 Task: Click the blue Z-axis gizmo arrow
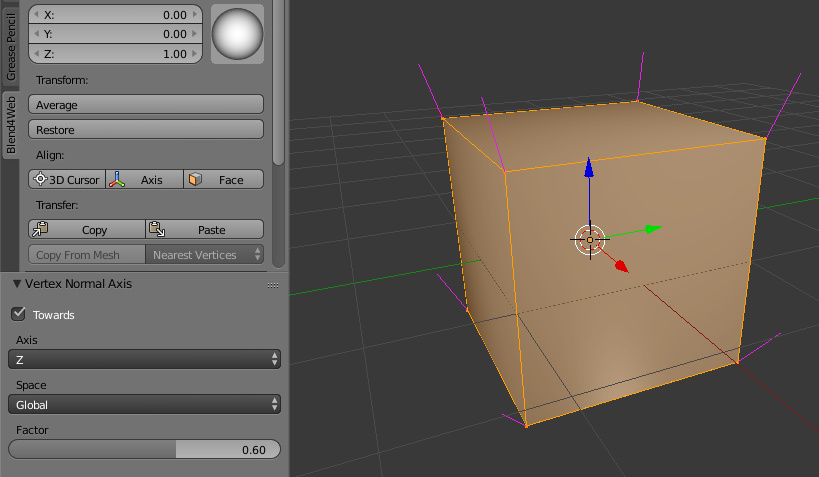(x=589, y=168)
